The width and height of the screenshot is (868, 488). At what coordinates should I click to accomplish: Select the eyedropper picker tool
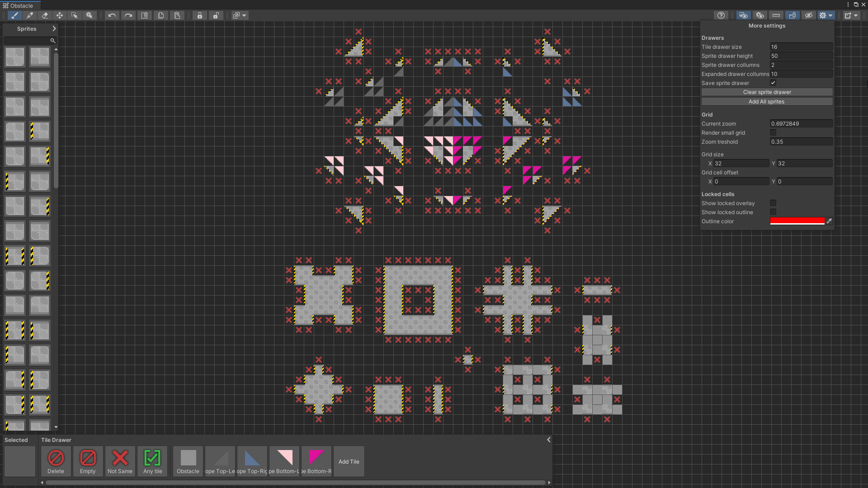click(x=30, y=15)
